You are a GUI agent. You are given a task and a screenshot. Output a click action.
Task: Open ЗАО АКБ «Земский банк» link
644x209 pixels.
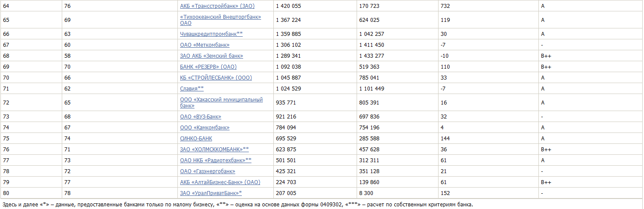click(211, 56)
